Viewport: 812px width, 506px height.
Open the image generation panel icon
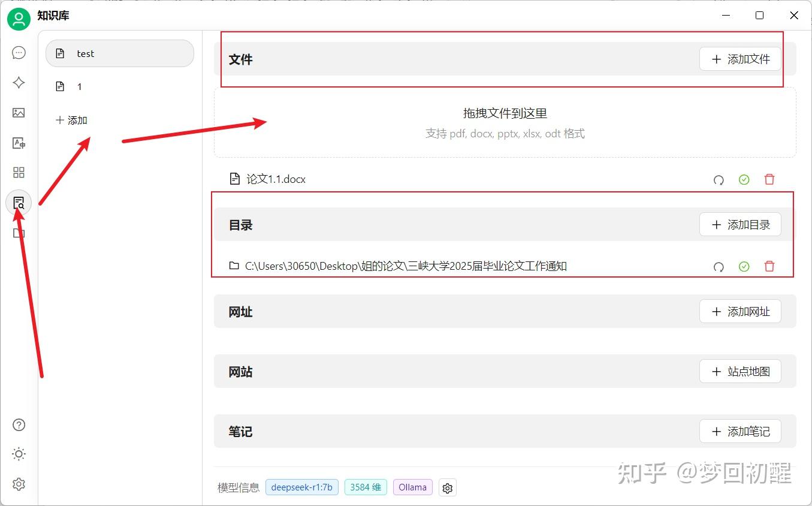19,113
